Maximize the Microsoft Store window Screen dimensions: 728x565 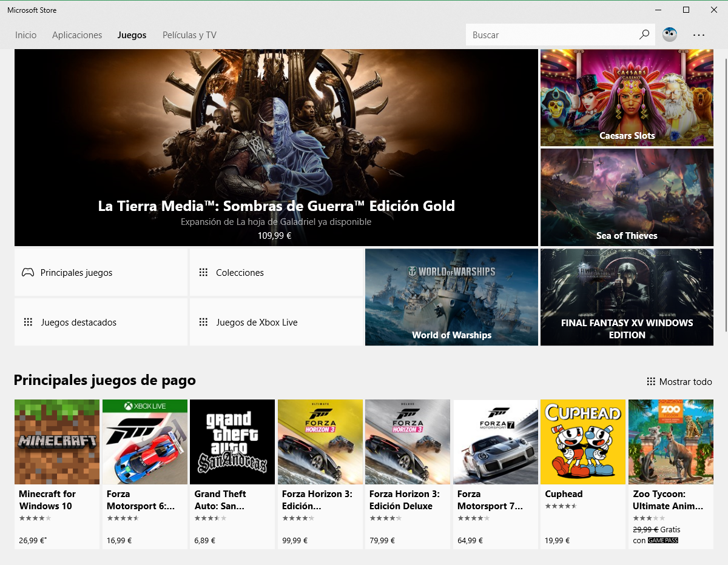point(686,10)
